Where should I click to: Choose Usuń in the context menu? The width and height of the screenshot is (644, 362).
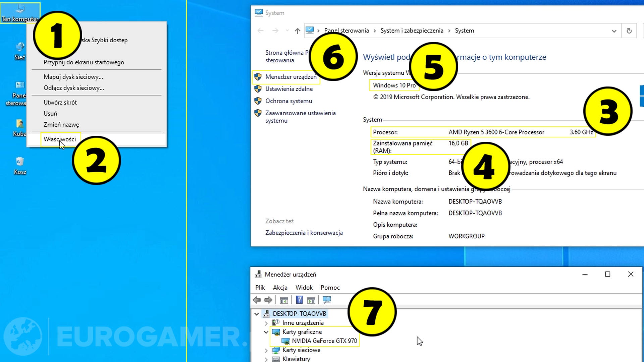pyautogui.click(x=50, y=113)
